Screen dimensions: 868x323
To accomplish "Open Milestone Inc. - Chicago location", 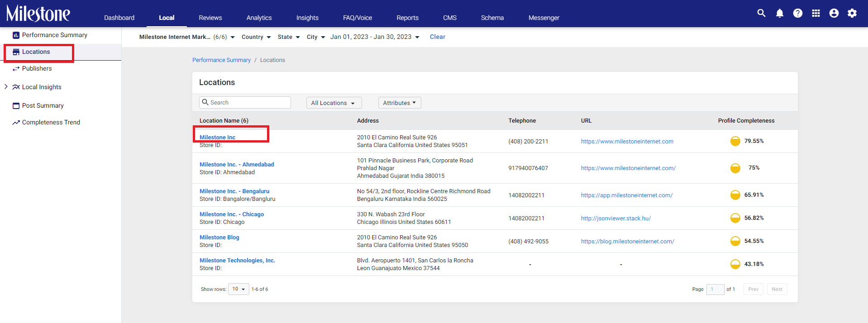I will tap(232, 214).
